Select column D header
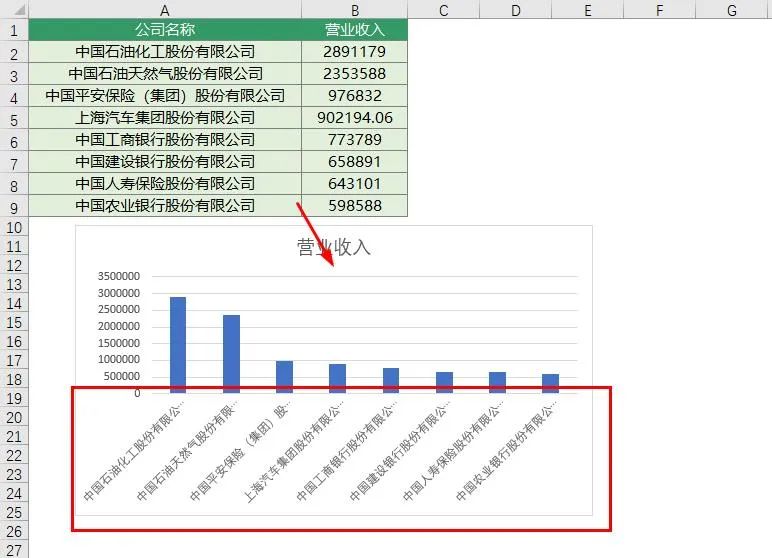 tap(515, 10)
